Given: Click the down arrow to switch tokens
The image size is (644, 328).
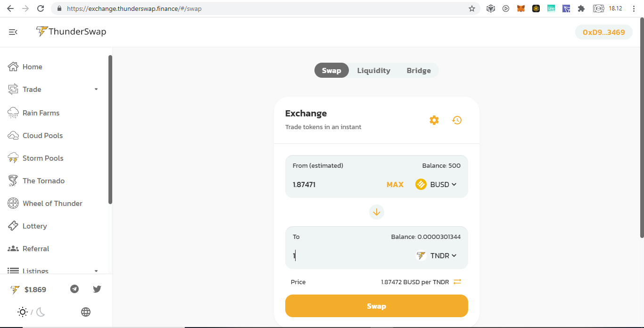Looking at the screenshot, I should (377, 212).
